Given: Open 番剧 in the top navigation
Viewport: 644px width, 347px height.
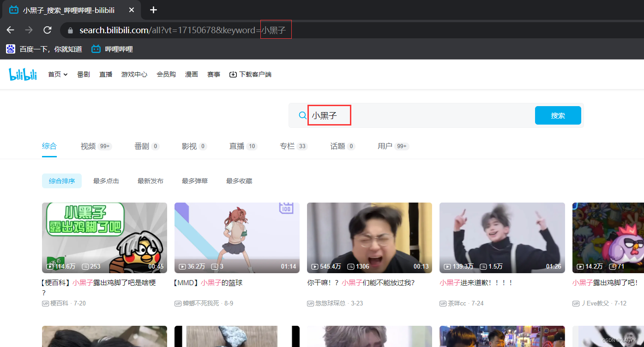Looking at the screenshot, I should (x=84, y=74).
